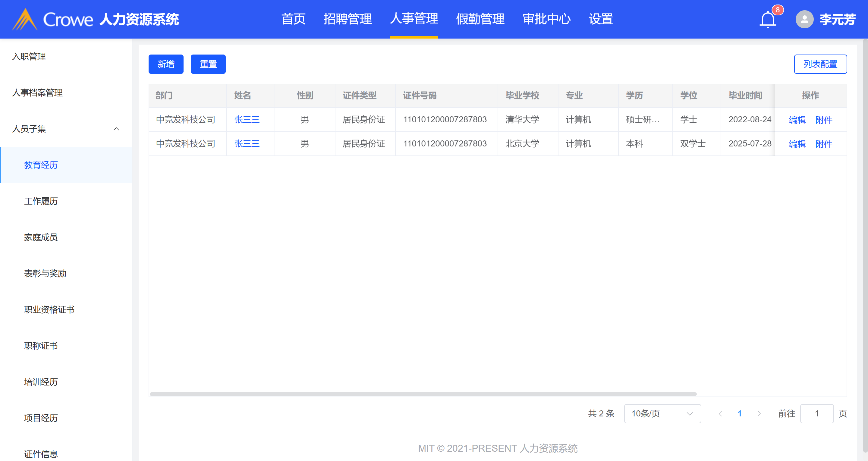Focus the 前往 page number input

click(816, 413)
